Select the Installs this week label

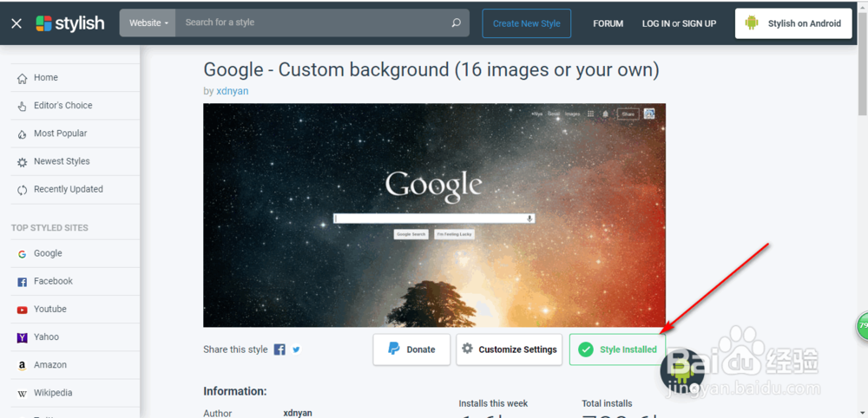click(x=493, y=403)
